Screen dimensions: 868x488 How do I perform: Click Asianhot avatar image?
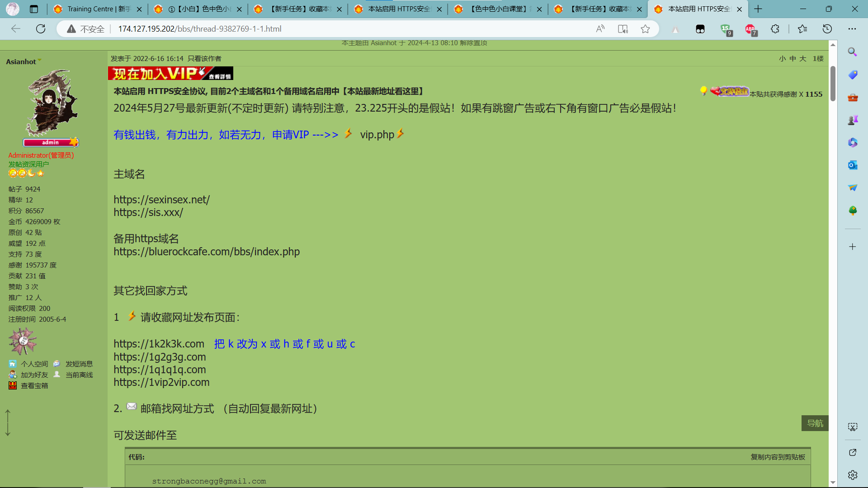[51, 103]
